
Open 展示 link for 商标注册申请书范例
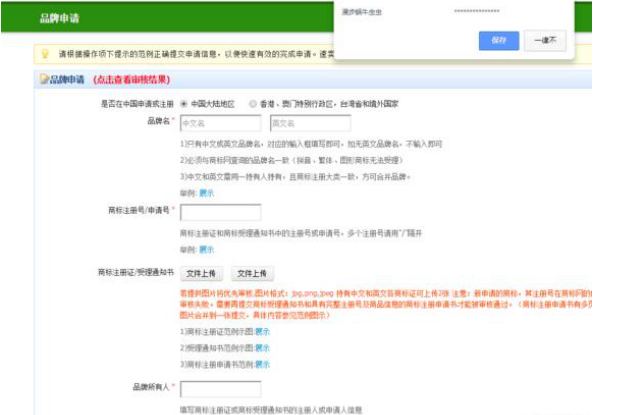point(263,364)
